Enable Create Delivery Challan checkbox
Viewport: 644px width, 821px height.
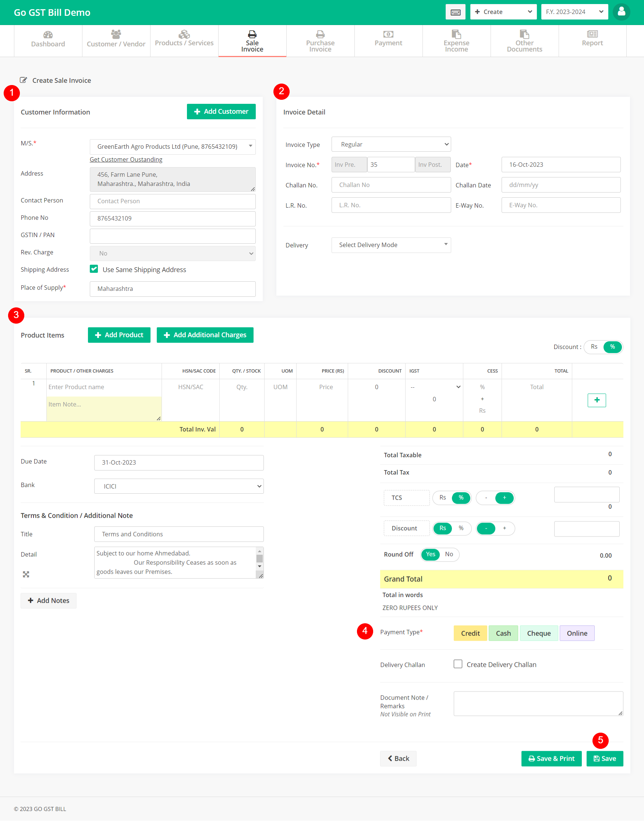458,664
